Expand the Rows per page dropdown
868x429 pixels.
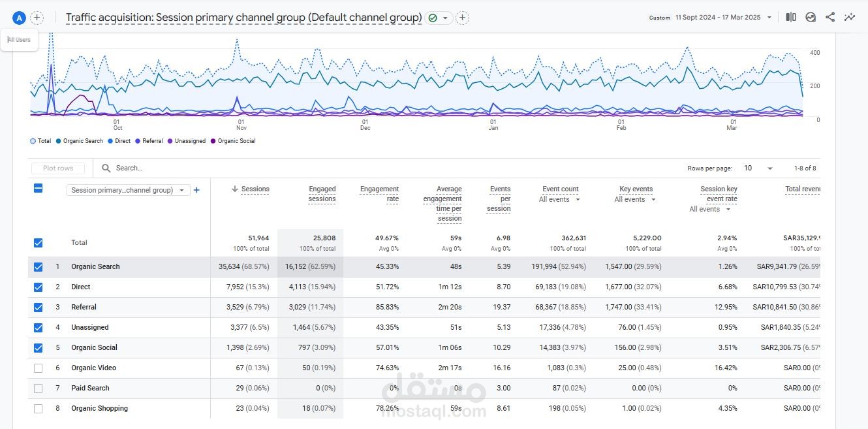click(x=758, y=168)
